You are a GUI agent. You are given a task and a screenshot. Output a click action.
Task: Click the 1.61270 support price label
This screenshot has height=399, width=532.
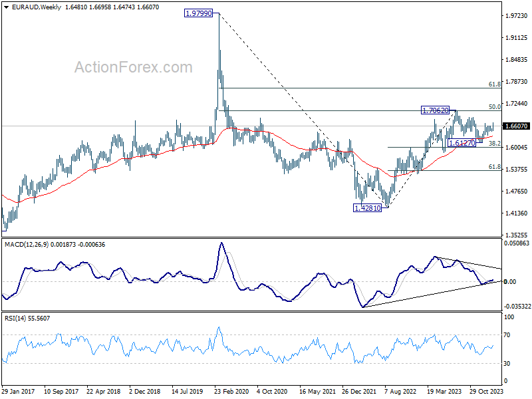click(462, 143)
